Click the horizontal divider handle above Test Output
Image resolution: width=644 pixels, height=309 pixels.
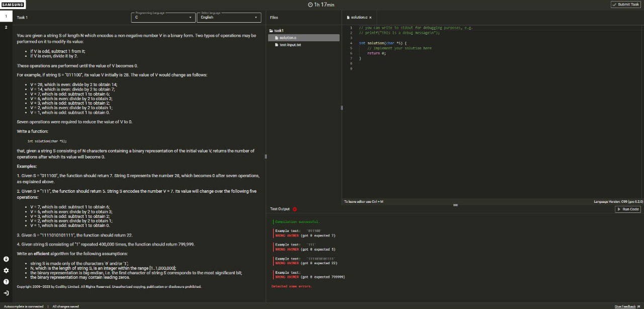coord(455,205)
